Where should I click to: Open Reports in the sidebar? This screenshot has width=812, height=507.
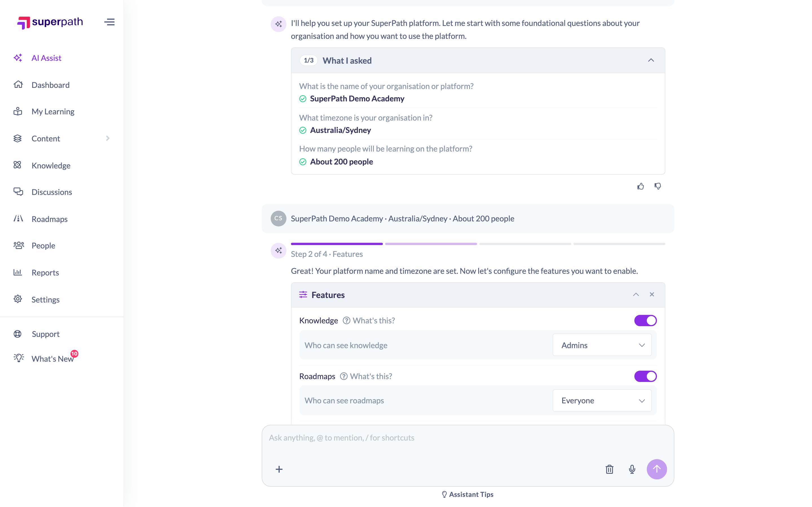45,273
